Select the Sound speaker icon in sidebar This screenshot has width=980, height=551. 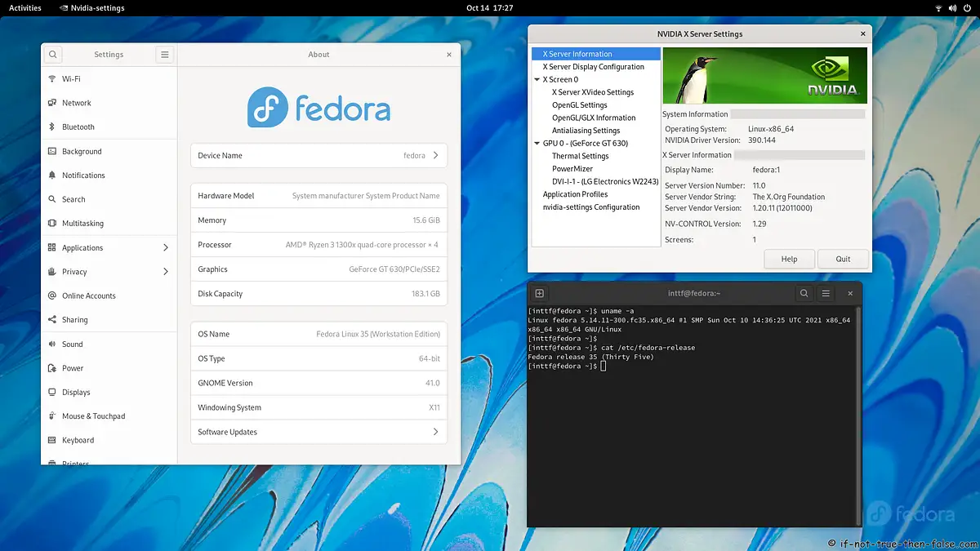(x=52, y=344)
